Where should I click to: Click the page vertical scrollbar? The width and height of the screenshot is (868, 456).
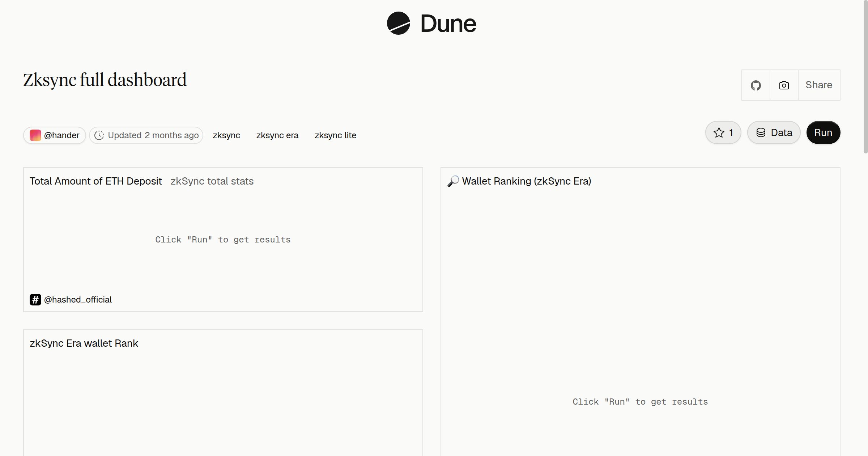click(x=865, y=77)
